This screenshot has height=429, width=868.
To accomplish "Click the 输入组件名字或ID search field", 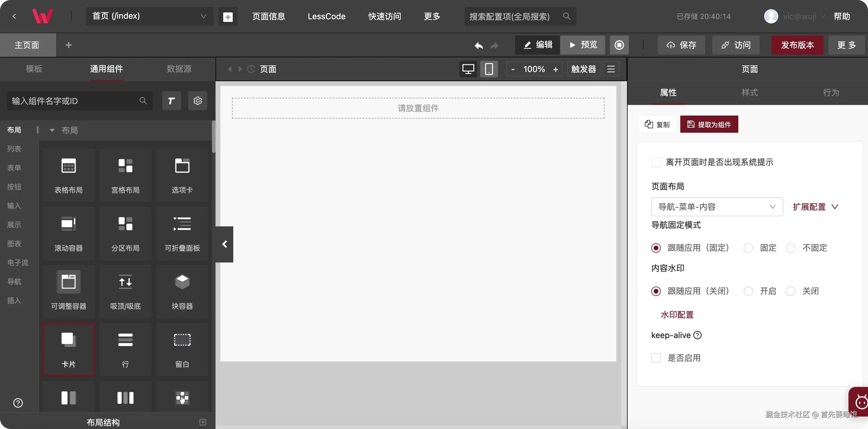I will (x=74, y=101).
